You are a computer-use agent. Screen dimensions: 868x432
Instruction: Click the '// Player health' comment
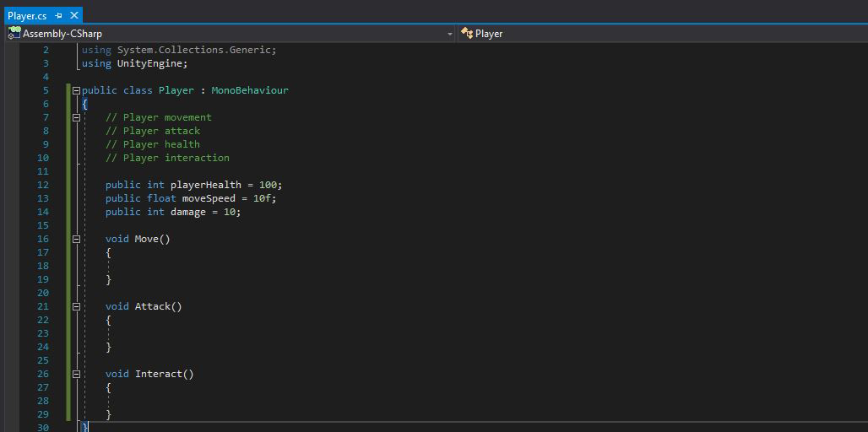[x=153, y=144]
